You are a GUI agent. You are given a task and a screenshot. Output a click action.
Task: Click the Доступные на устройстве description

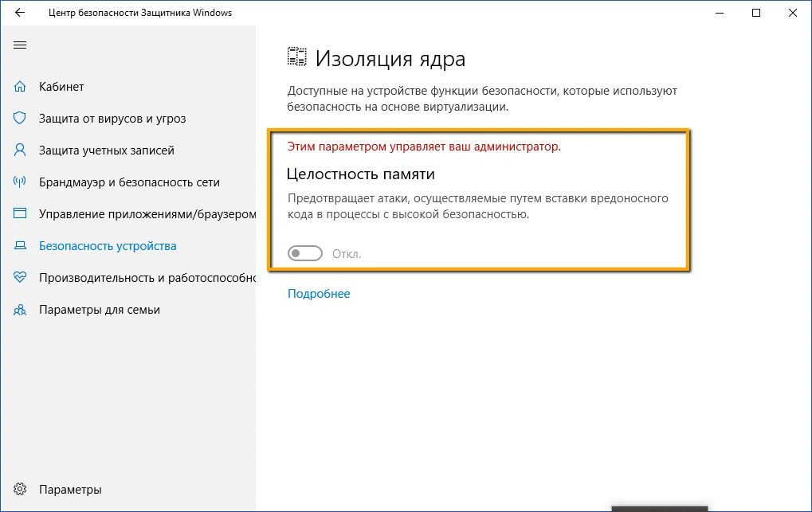tap(482, 99)
